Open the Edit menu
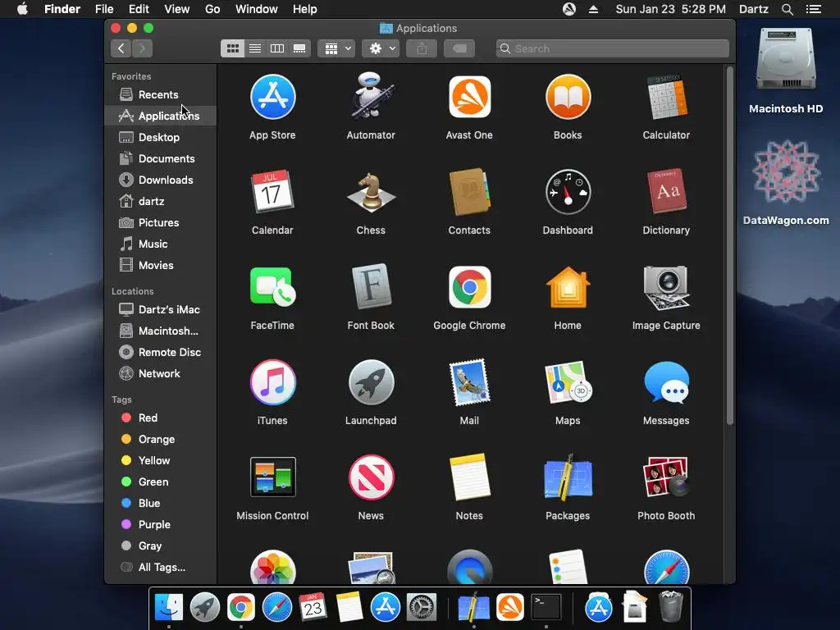 pos(139,9)
